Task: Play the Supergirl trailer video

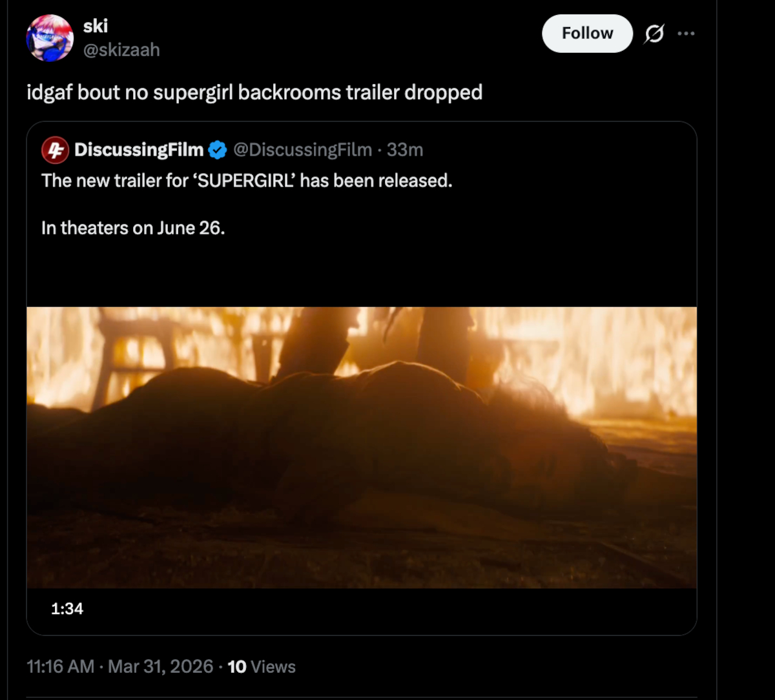Action: [361, 447]
